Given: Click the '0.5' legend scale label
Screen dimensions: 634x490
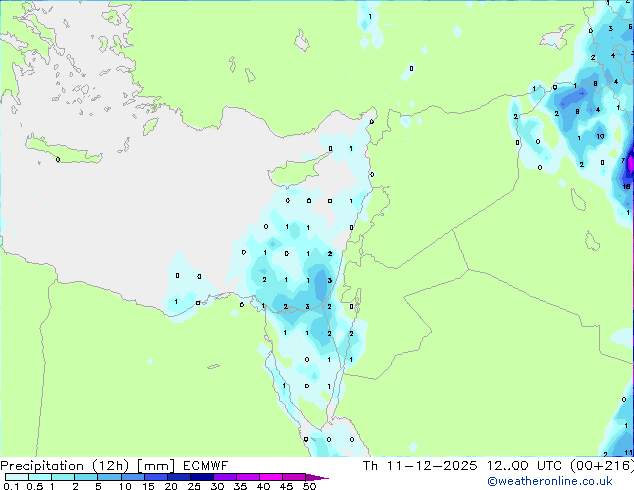Looking at the screenshot, I should pyautogui.click(x=35, y=486).
